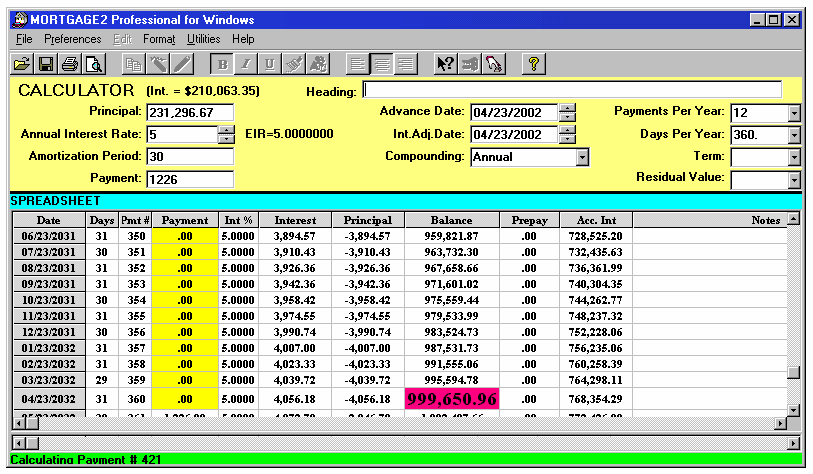Open Print Preview from the toolbar
Screen dimensions: 813x474
(93, 64)
